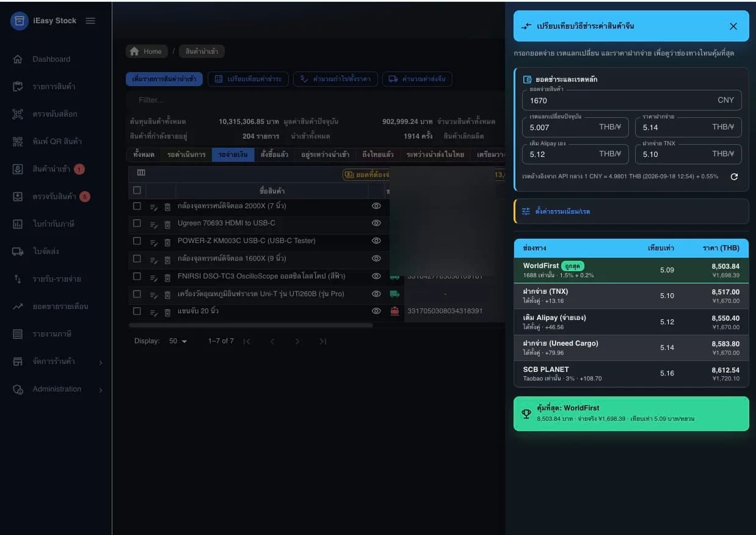756x535 pixels.
Task: Open รายงานภาษี in the sidebar
Action: [52, 334]
